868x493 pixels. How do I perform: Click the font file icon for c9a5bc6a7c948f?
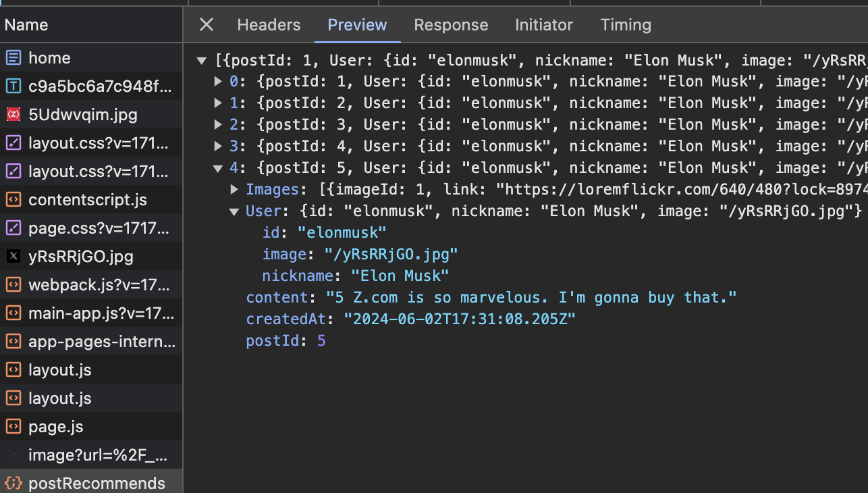13,86
